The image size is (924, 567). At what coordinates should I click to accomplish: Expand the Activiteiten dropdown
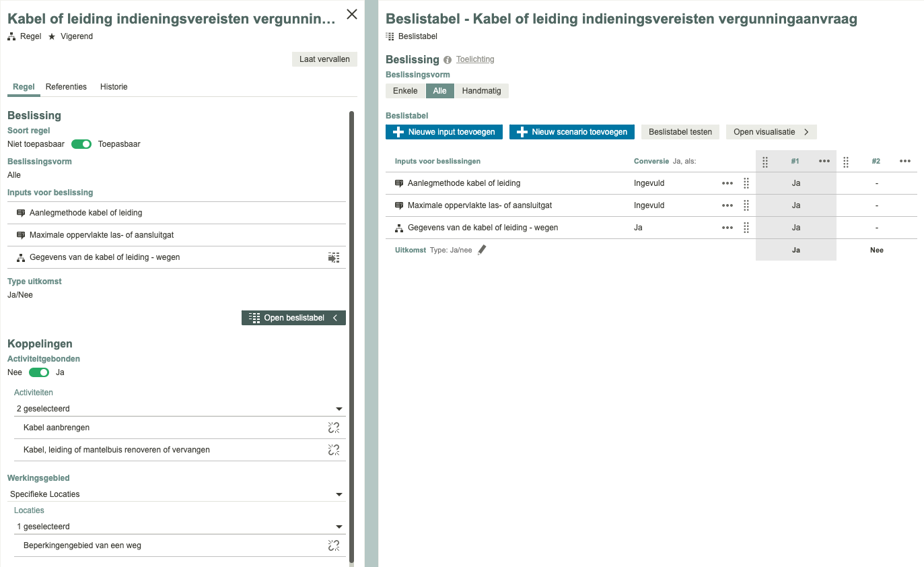[339, 409]
